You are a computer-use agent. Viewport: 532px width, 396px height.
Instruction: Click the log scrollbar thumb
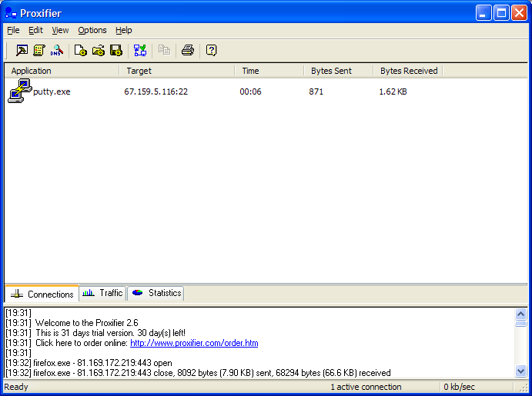pyautogui.click(x=520, y=324)
